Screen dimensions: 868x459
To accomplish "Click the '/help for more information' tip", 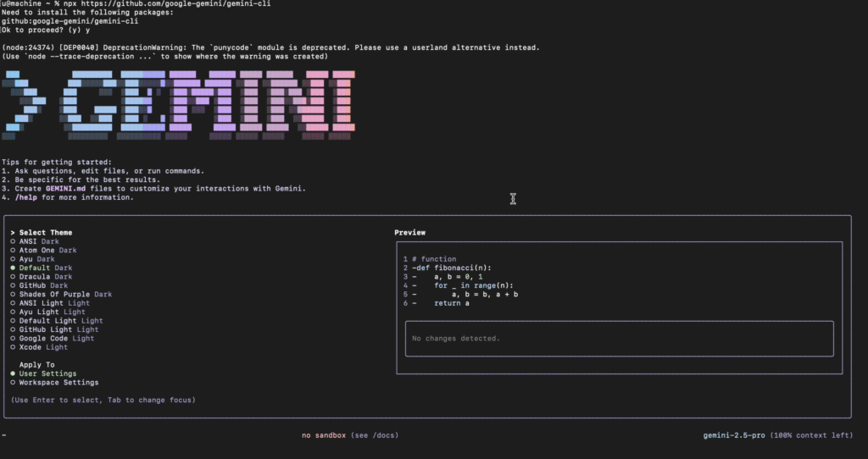I will (x=68, y=198).
